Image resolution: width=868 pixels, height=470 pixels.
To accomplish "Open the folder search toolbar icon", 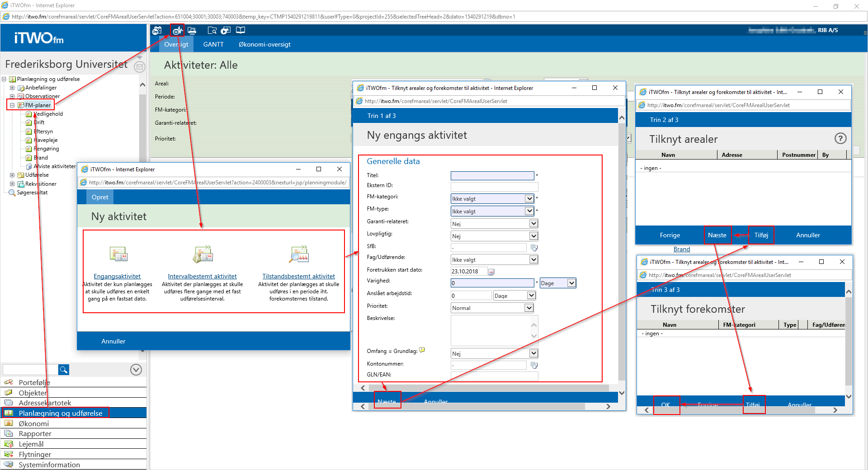I will click(x=212, y=30).
